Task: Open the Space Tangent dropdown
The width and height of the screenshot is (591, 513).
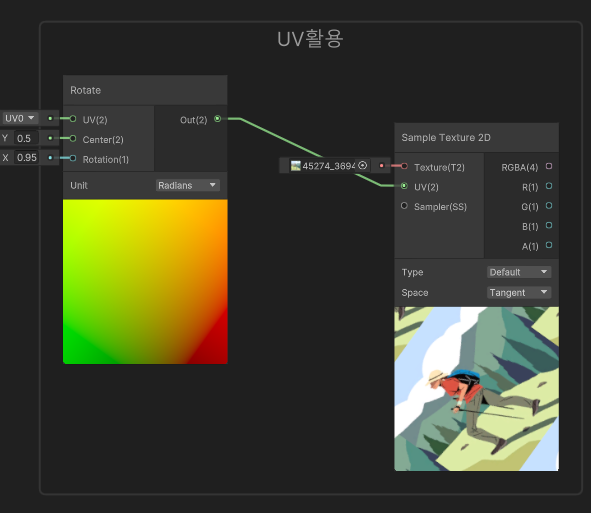Action: (519, 292)
